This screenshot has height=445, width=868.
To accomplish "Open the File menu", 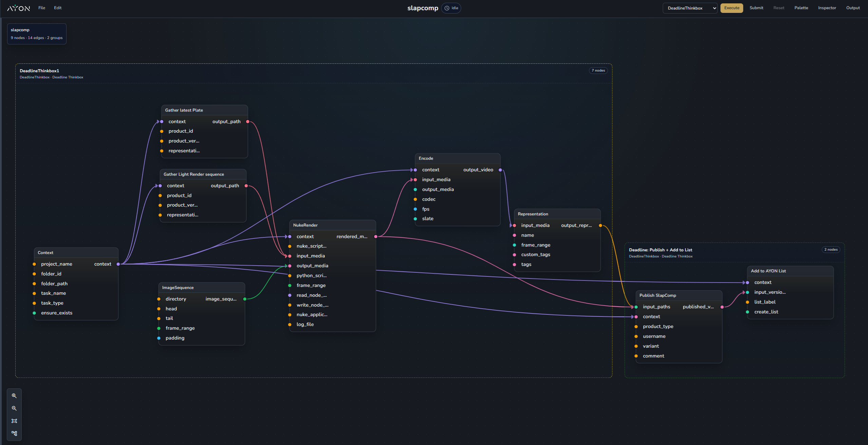I will tap(42, 8).
